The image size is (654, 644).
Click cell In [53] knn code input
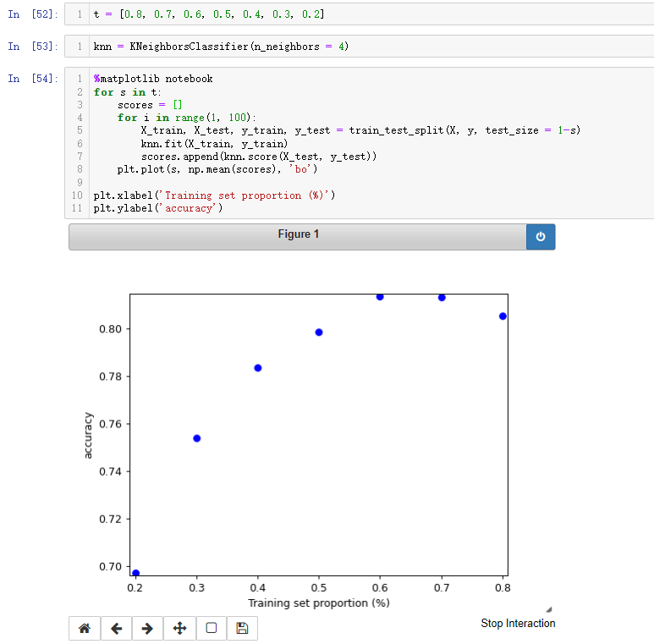click(359, 47)
